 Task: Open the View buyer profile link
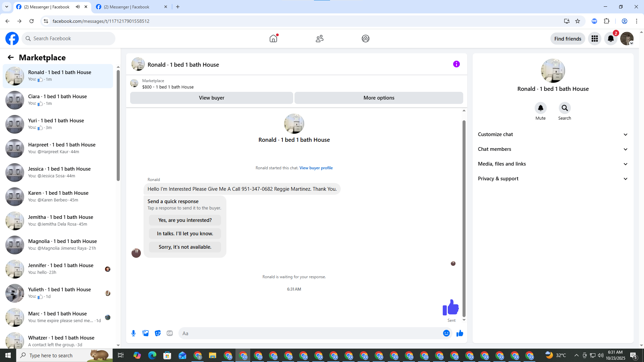(x=316, y=168)
